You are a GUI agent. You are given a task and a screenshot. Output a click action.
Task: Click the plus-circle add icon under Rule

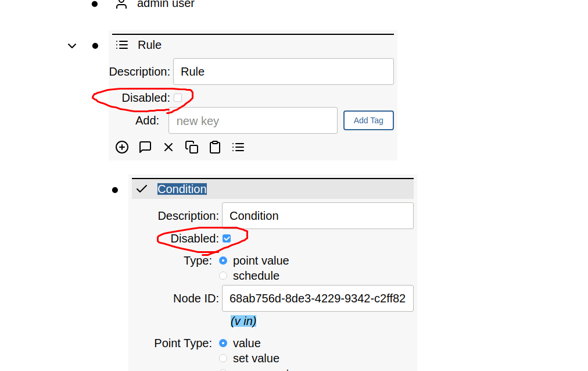pyautogui.click(x=122, y=147)
